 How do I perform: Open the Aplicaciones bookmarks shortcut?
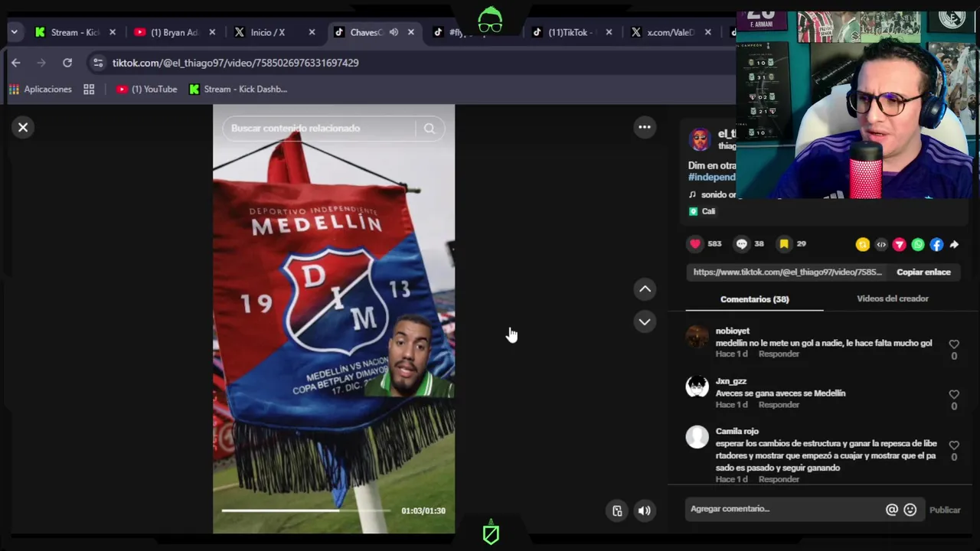coord(40,90)
